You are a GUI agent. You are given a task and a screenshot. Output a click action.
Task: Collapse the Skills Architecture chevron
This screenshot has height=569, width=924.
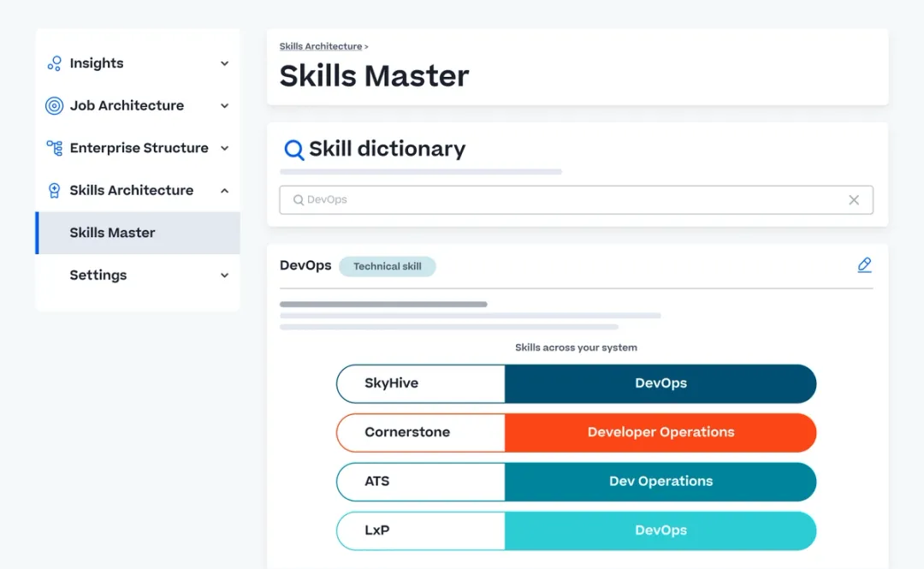pyautogui.click(x=224, y=191)
